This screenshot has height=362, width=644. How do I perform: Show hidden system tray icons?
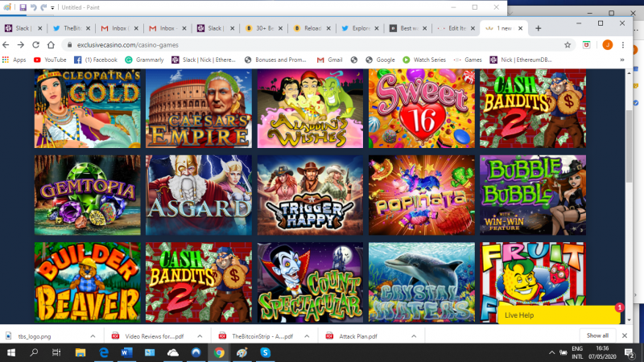(551, 352)
